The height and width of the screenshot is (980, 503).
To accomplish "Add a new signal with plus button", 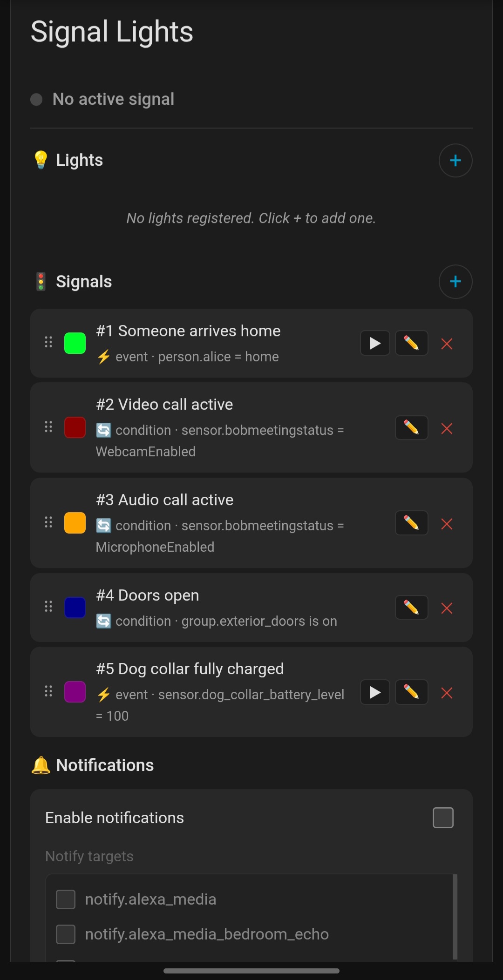I will [455, 282].
